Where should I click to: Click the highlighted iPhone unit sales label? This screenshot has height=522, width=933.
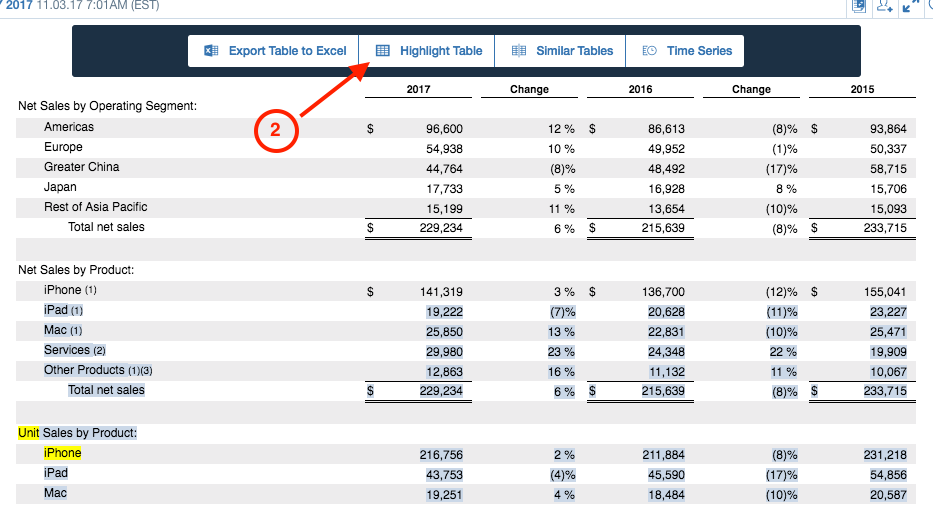tap(62, 453)
